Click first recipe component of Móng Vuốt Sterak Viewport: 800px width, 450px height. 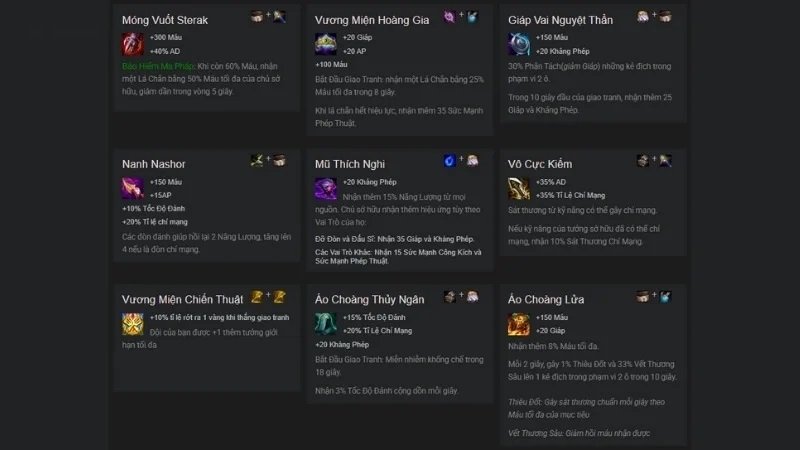(x=257, y=16)
